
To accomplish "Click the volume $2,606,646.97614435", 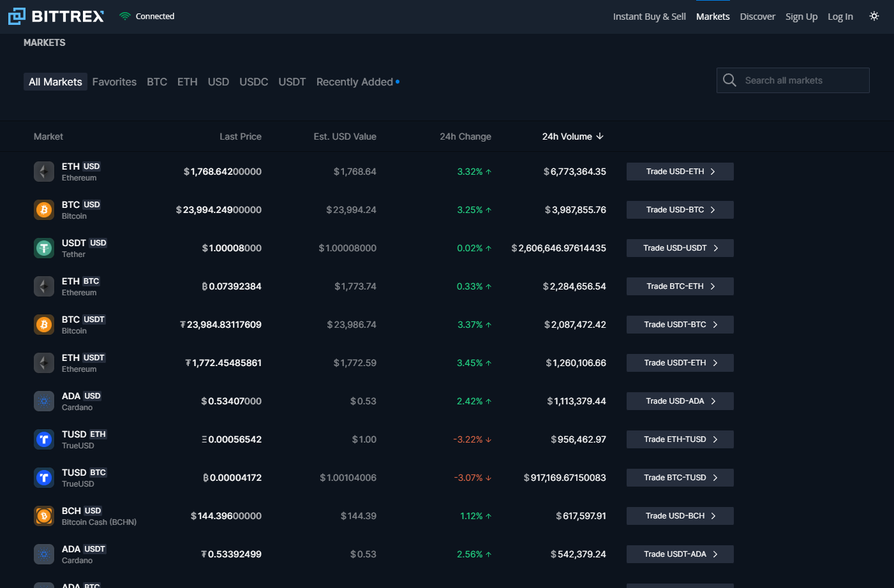I will (559, 248).
